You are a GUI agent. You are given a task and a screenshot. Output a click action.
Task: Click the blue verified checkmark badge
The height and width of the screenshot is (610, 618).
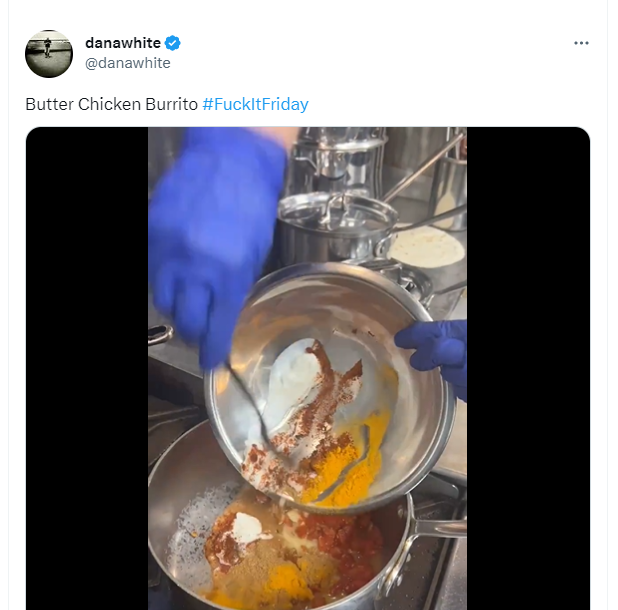(173, 43)
